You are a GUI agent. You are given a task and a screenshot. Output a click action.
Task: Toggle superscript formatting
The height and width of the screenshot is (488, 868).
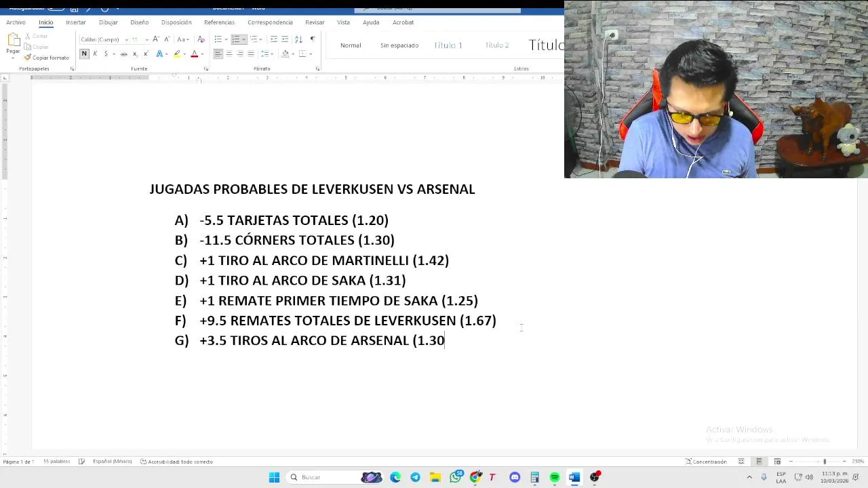click(145, 54)
